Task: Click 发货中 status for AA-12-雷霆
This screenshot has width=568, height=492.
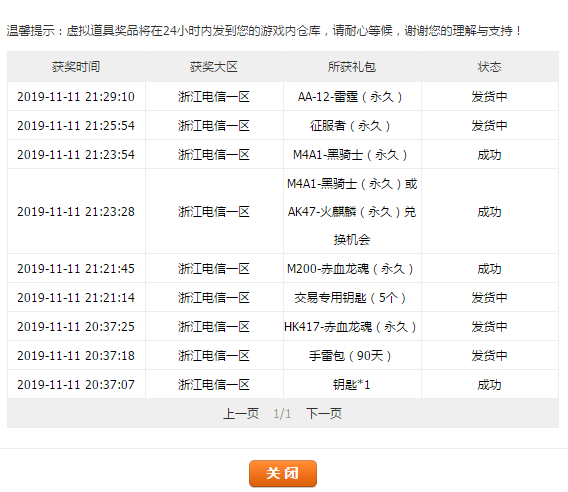Action: click(489, 97)
